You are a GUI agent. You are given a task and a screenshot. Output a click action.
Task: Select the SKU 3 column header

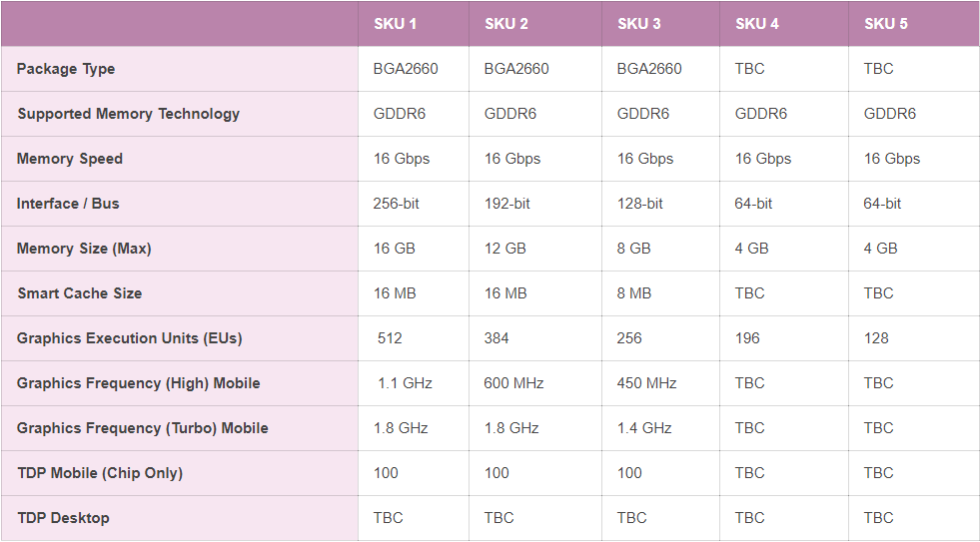click(639, 24)
